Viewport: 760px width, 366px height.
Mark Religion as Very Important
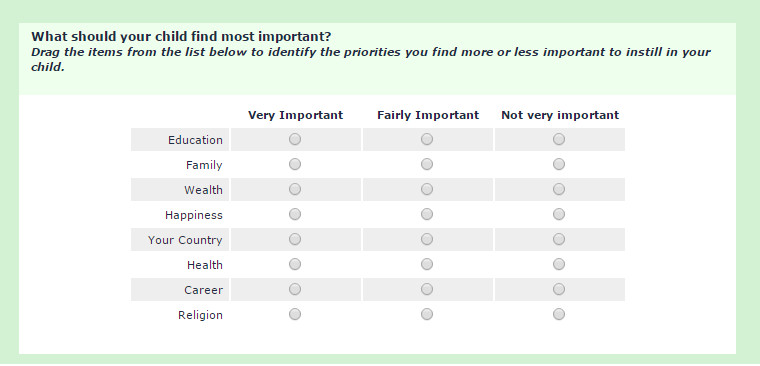coord(295,314)
